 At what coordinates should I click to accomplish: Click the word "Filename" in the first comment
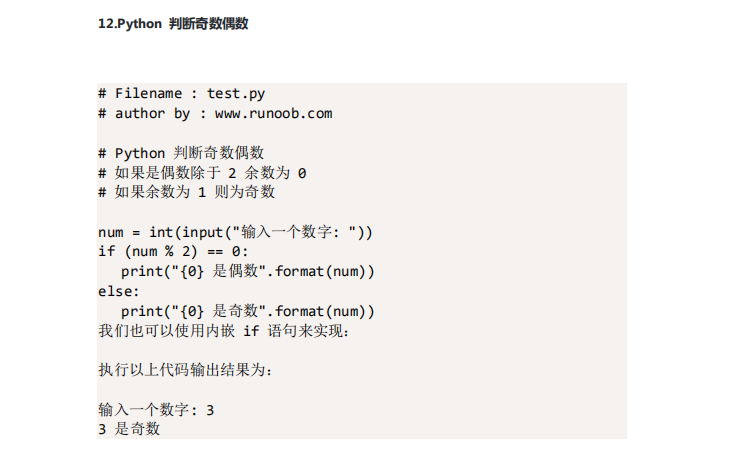[148, 94]
